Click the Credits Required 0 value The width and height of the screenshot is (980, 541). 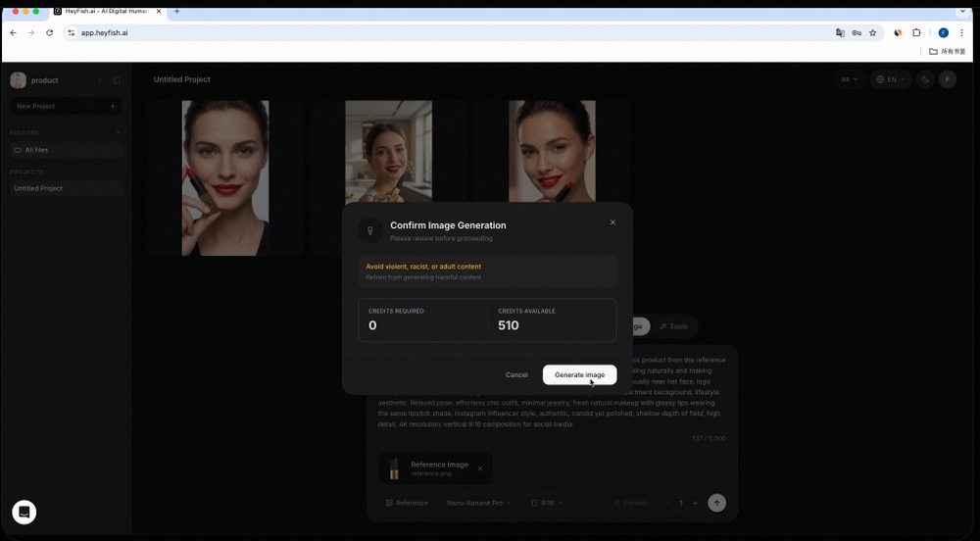pos(372,325)
